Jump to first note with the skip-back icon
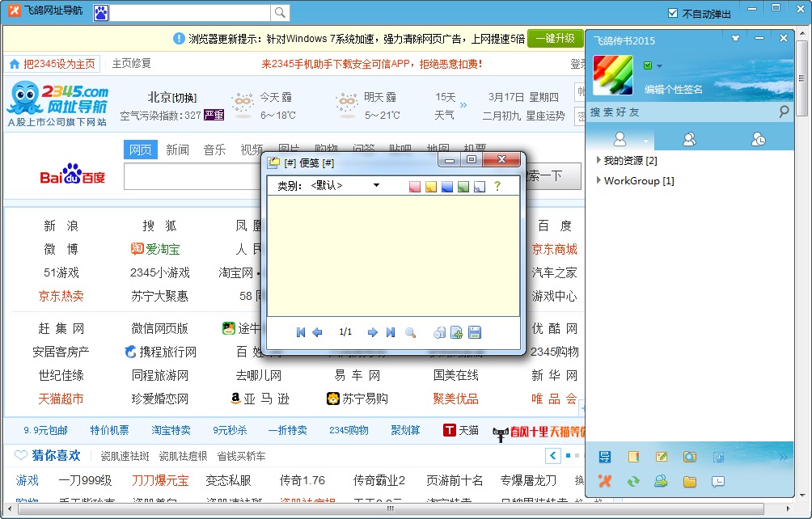 [x=301, y=331]
